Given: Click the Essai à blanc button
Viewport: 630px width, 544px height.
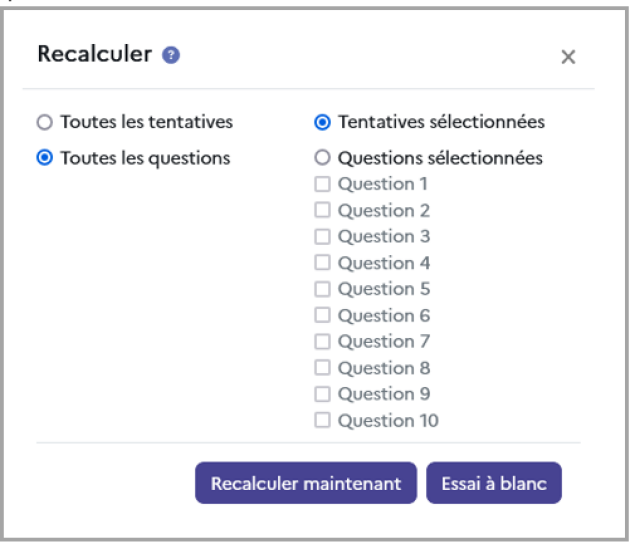Looking at the screenshot, I should point(494,483).
